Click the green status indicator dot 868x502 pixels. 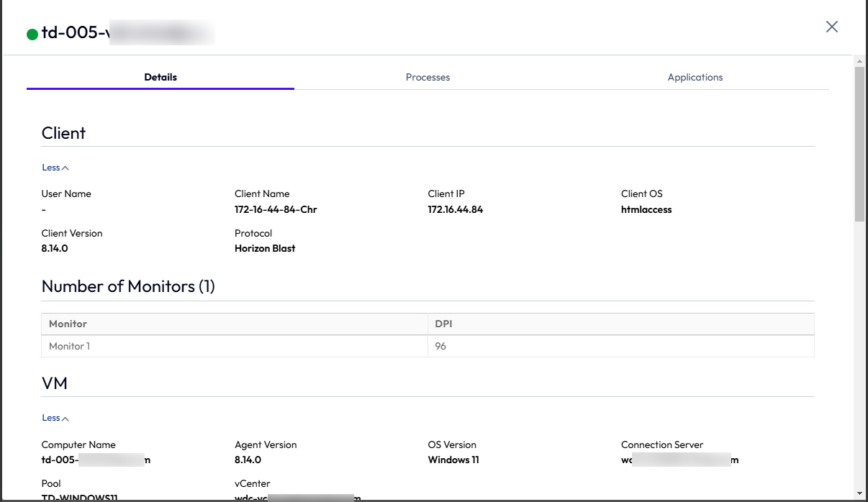pos(32,34)
